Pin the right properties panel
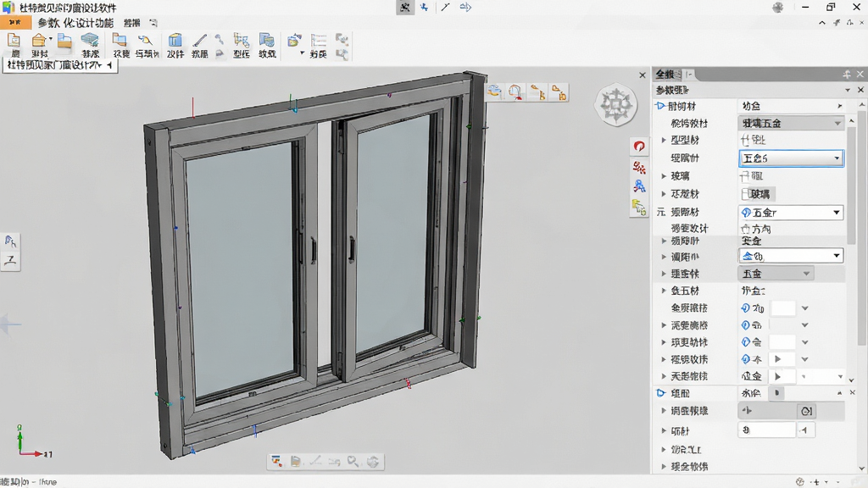Image resolution: width=868 pixels, height=488 pixels. click(x=847, y=75)
